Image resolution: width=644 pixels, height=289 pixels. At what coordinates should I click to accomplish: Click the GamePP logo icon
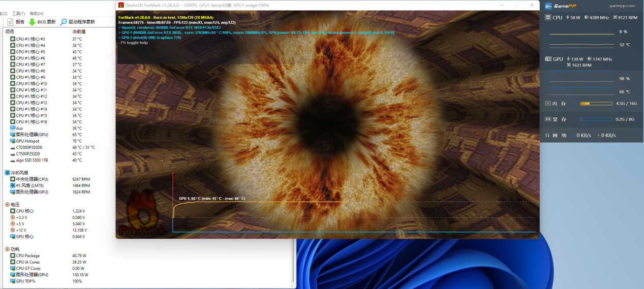(548, 6)
